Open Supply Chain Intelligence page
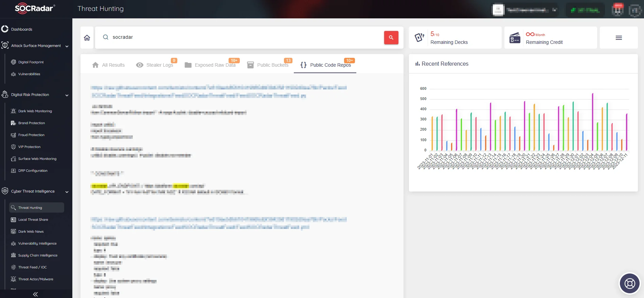The image size is (644, 298). tap(38, 255)
